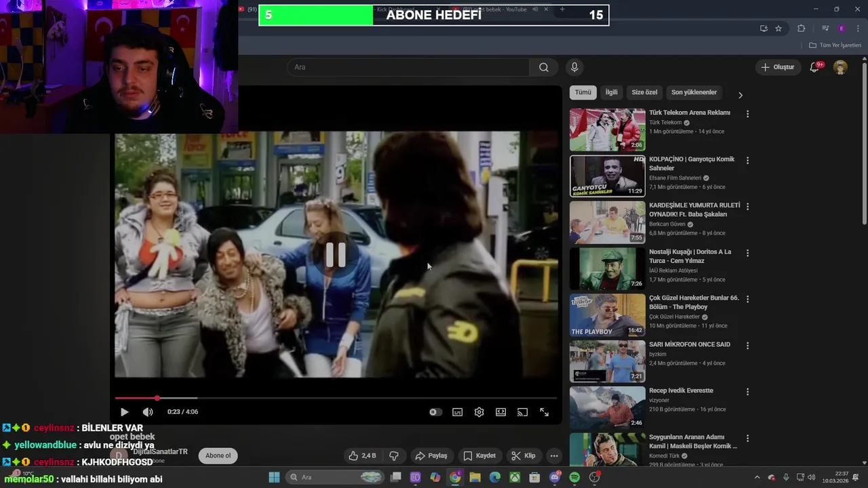The width and height of the screenshot is (868, 488).
Task: Open Recep İvedik Everestte video title
Action: click(681, 390)
